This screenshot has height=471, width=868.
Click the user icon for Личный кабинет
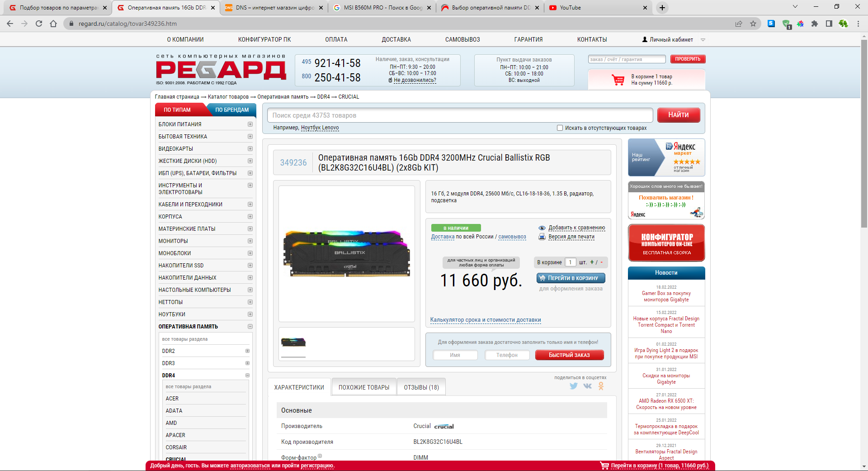click(x=645, y=40)
